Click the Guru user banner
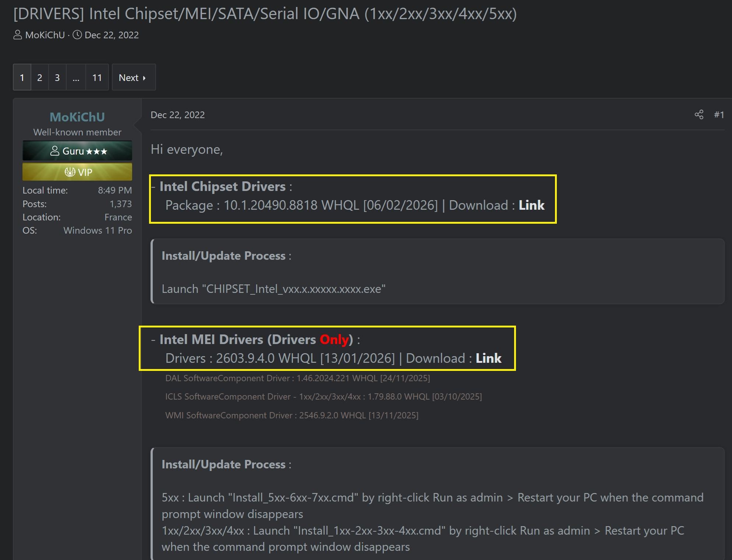Viewport: 732px width, 560px height. (77, 151)
